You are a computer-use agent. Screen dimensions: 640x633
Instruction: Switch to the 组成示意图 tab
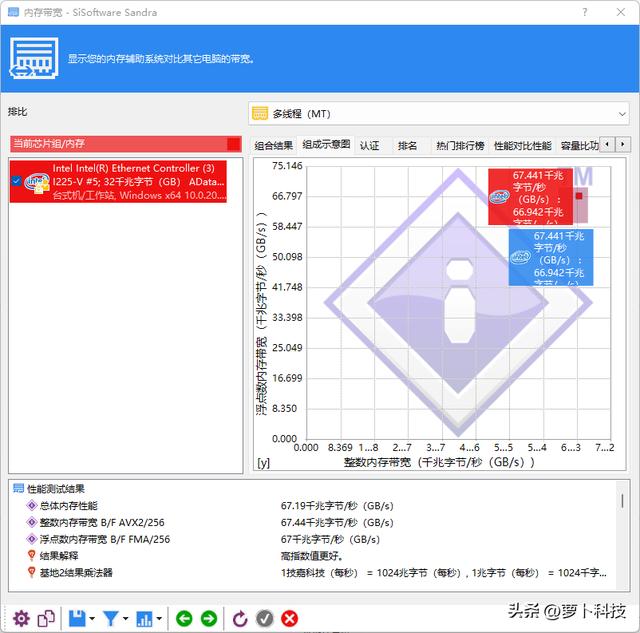[326, 144]
